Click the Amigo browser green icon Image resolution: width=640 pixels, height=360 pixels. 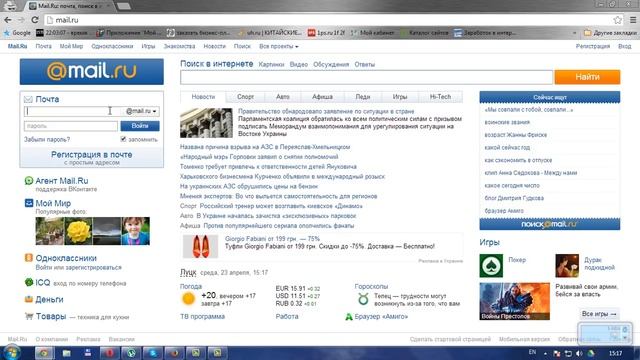click(x=349, y=317)
